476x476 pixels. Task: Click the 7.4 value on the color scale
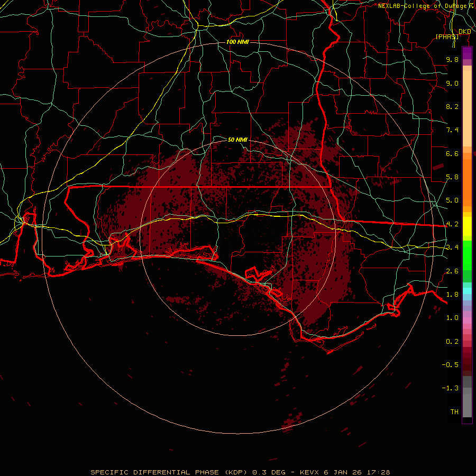[x=452, y=130]
